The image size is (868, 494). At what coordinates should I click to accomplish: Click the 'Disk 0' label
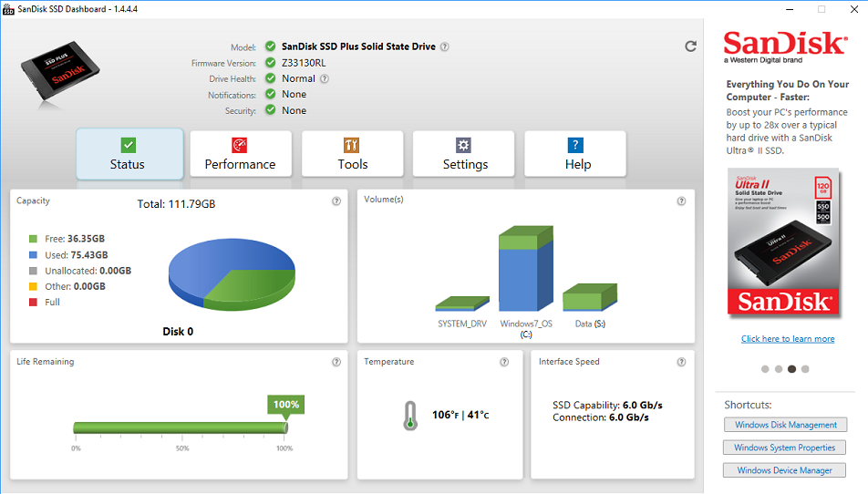click(x=178, y=332)
